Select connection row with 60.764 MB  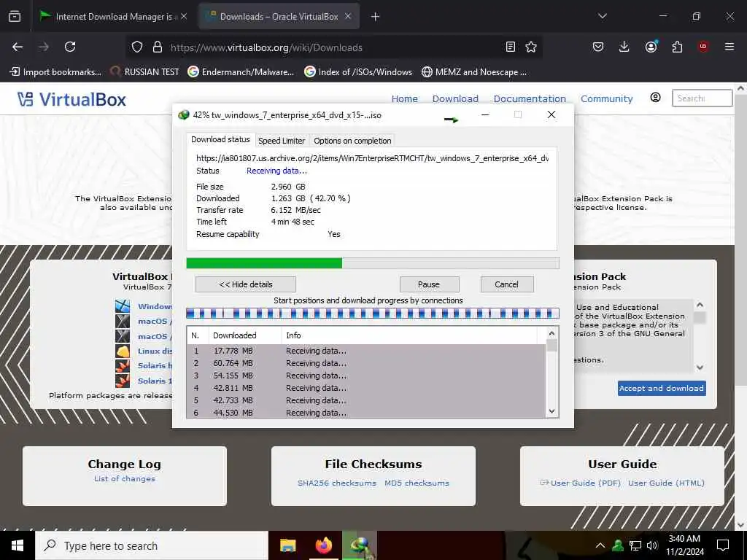(x=366, y=363)
